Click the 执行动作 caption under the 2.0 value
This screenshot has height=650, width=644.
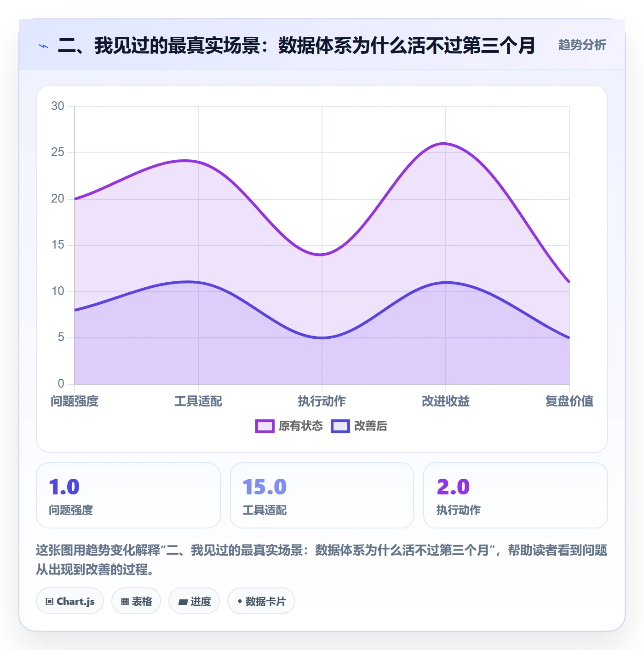(459, 510)
